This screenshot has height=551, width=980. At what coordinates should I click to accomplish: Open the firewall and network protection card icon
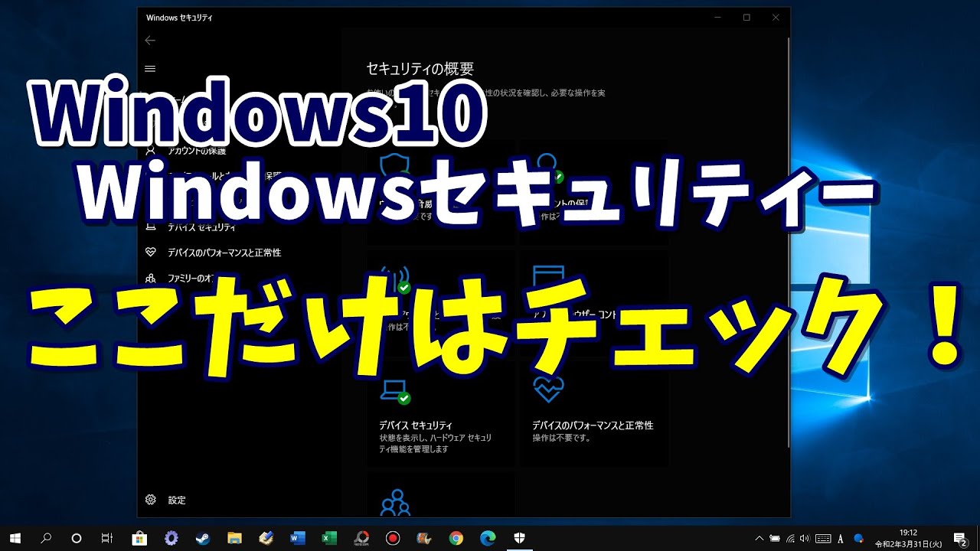coord(395,279)
